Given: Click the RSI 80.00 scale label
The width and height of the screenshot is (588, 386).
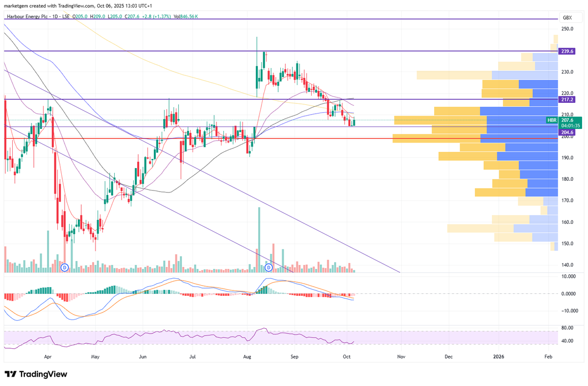Looking at the screenshot, I should pyautogui.click(x=567, y=328).
